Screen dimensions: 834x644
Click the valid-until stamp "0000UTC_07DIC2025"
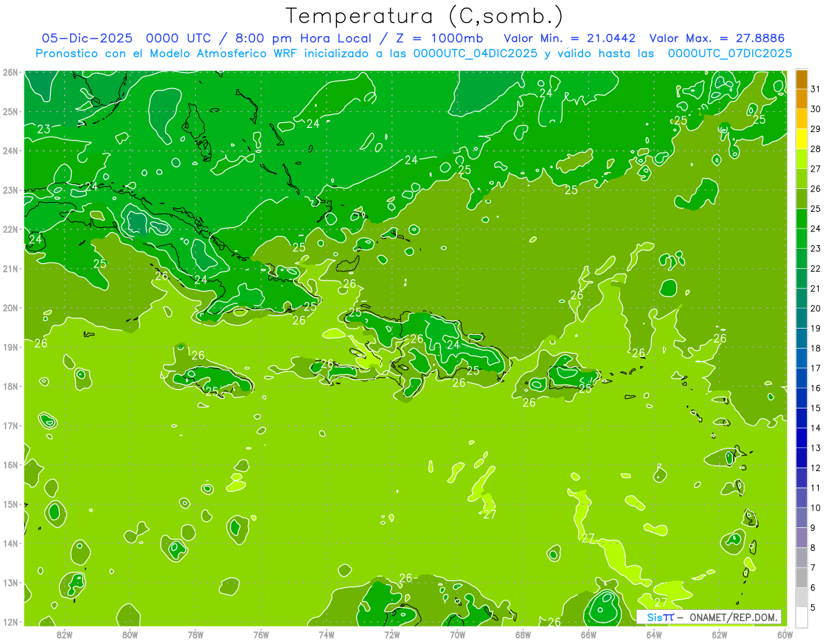tap(730, 53)
